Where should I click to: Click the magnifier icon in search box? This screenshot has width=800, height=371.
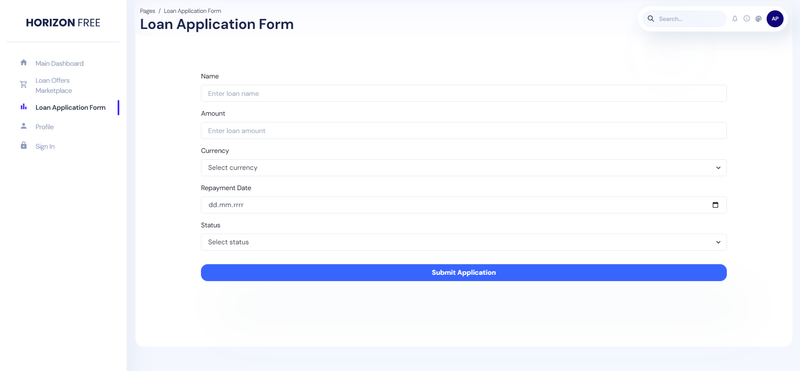pyautogui.click(x=651, y=19)
